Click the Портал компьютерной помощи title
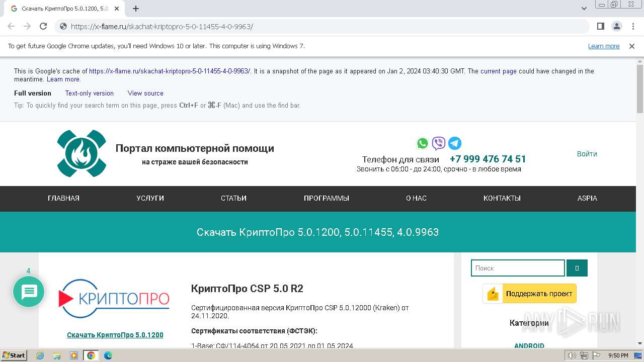Image resolution: width=644 pixels, height=362 pixels. tap(195, 148)
